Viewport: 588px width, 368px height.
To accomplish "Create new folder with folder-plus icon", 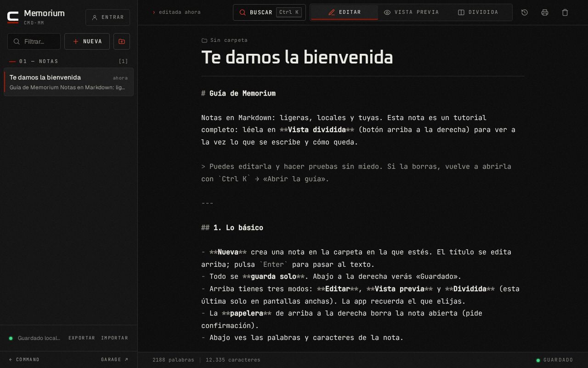I will coord(122,41).
